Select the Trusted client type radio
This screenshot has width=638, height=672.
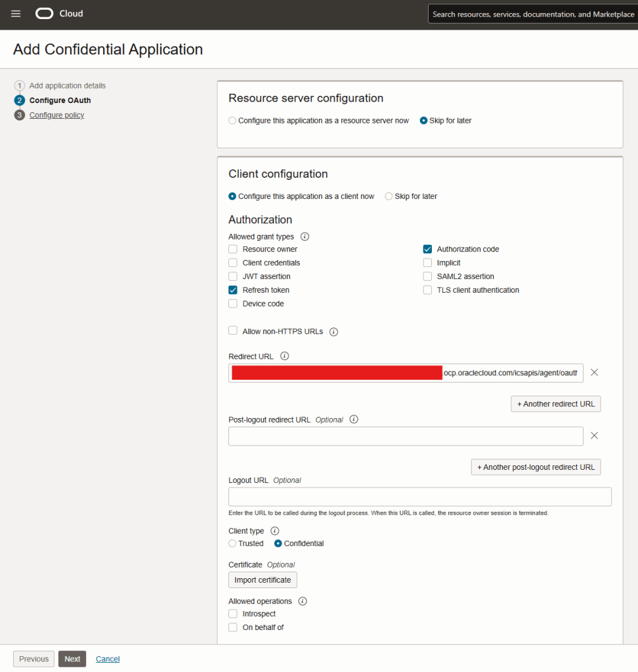point(232,543)
